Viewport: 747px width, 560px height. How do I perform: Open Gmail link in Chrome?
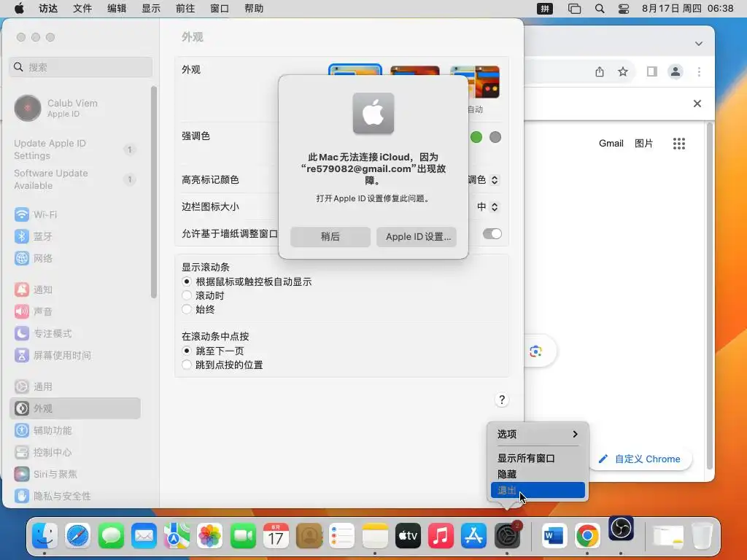click(x=611, y=144)
